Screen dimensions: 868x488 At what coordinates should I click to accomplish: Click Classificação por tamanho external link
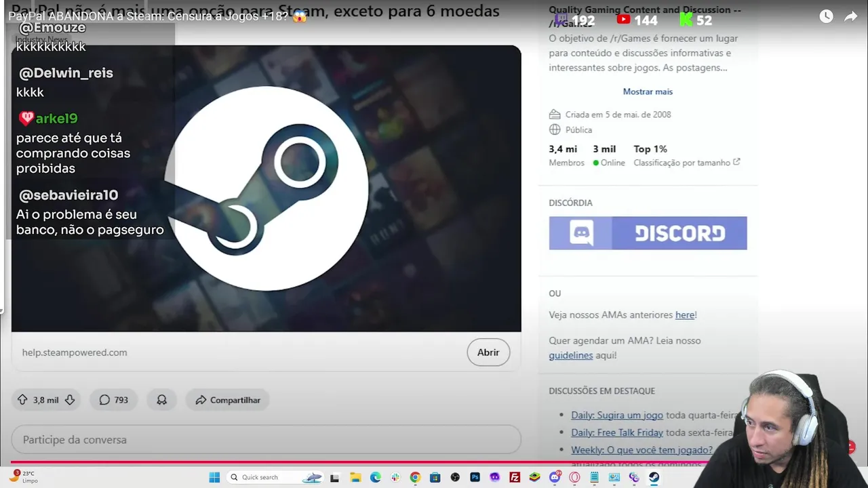pyautogui.click(x=687, y=163)
